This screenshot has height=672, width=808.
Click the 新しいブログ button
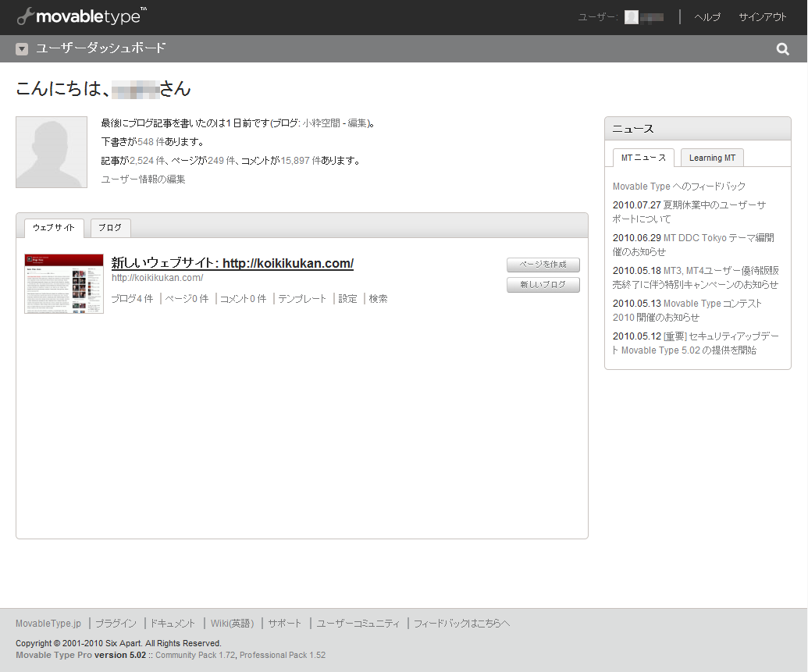click(x=543, y=284)
